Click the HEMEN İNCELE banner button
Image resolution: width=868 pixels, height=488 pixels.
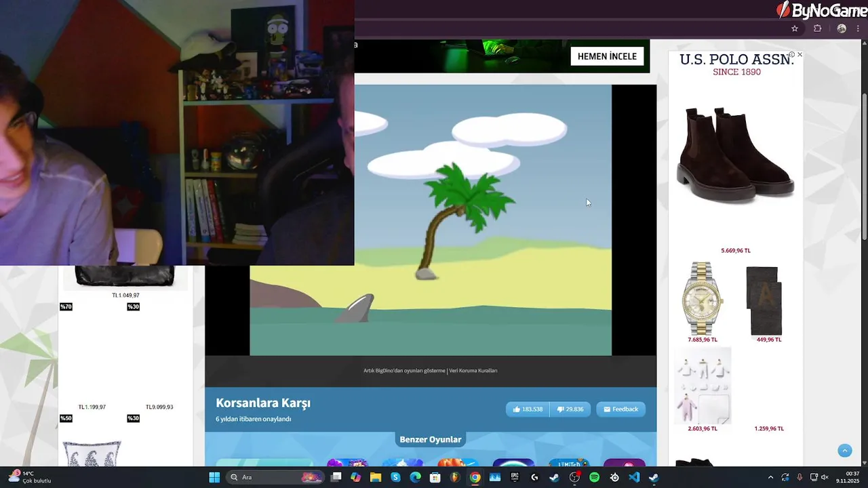tap(607, 56)
